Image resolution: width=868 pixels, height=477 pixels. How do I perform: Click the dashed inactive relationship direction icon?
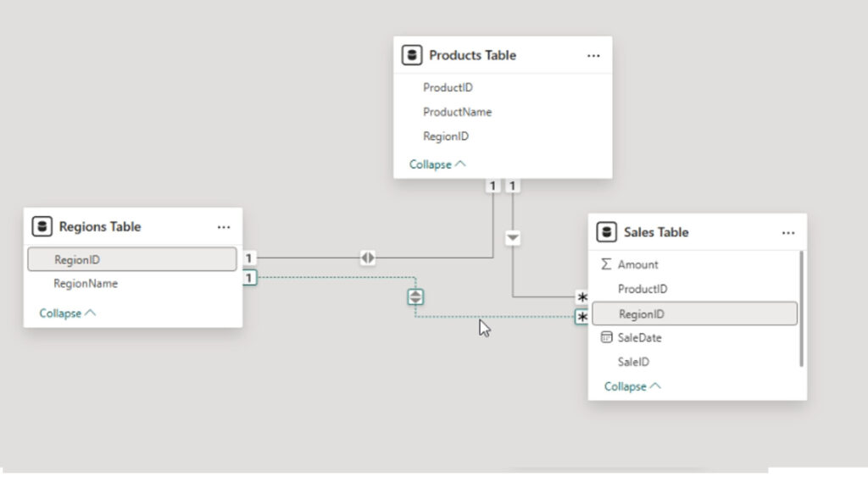tap(415, 297)
